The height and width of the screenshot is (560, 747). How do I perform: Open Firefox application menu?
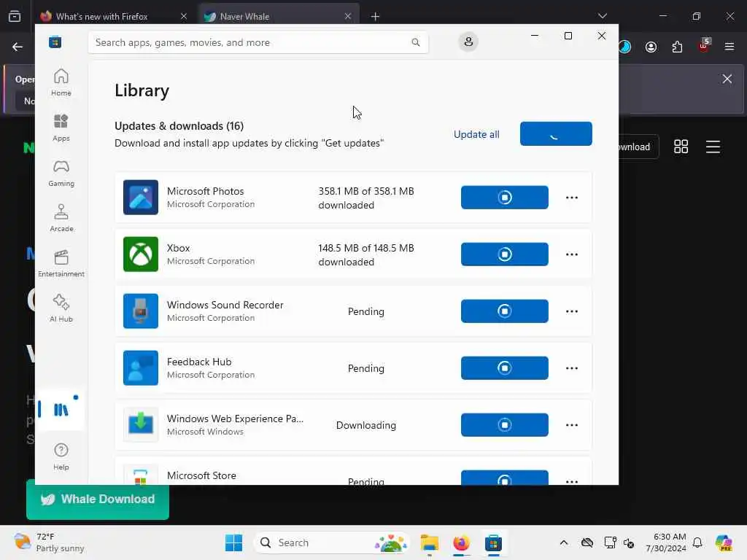coord(729,47)
